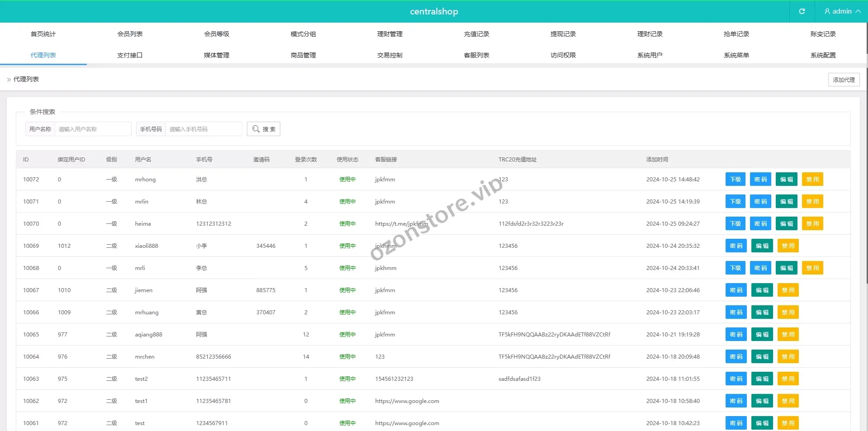Screen dimensions: 868x431
Task: Switch to 支付接口 tab
Action: [130, 55]
